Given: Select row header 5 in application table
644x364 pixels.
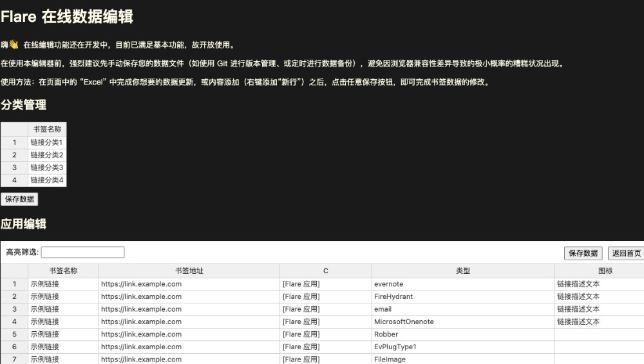Looking at the screenshot, I should (x=14, y=334).
